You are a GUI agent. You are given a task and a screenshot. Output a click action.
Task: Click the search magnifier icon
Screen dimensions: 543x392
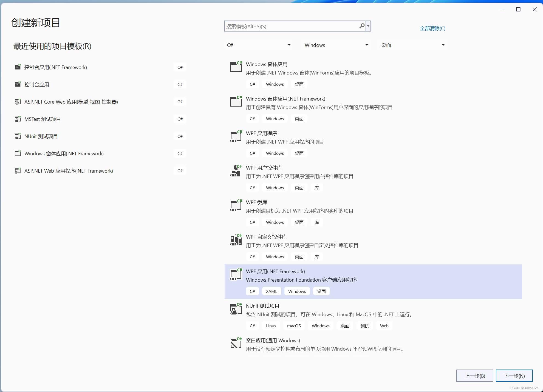coord(362,26)
